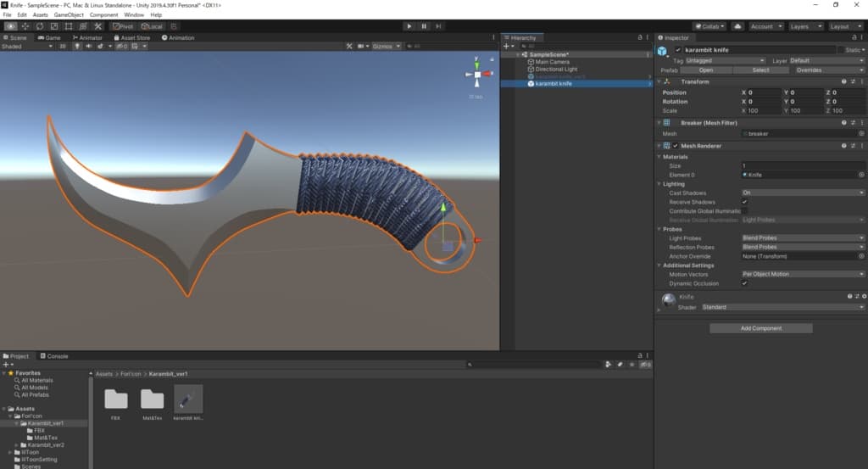The height and width of the screenshot is (469, 868).
Task: Select the Scale tool
Action: click(x=54, y=26)
